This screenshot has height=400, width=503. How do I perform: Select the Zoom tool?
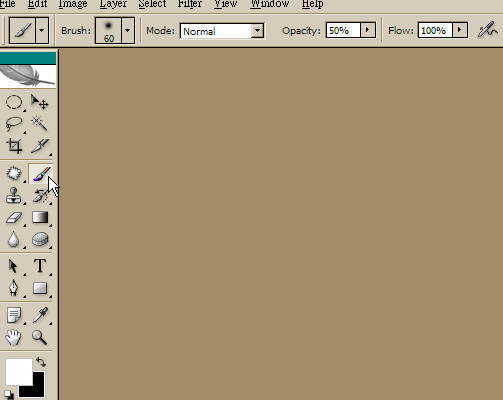(x=40, y=337)
